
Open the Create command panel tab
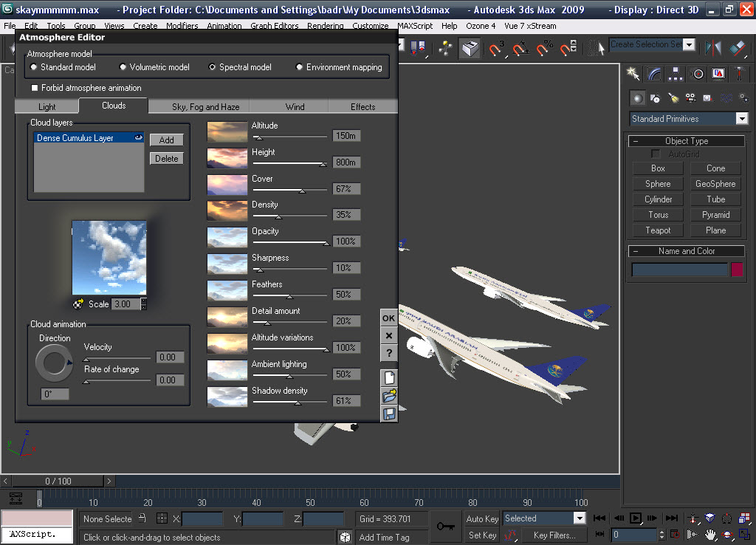[x=633, y=74]
